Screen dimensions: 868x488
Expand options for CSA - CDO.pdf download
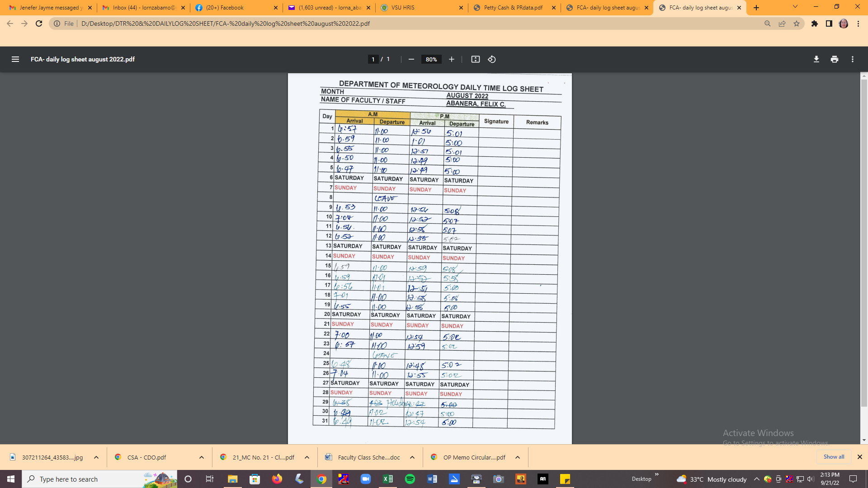[x=201, y=457]
